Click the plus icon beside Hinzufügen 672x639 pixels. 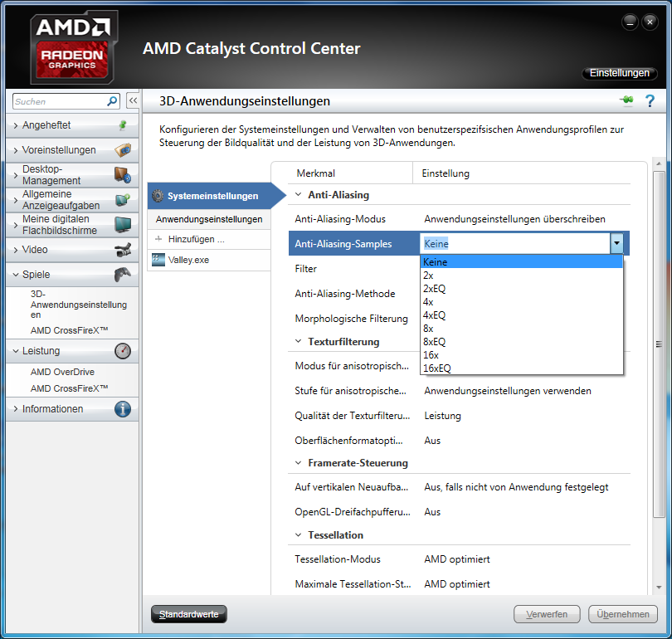click(158, 239)
